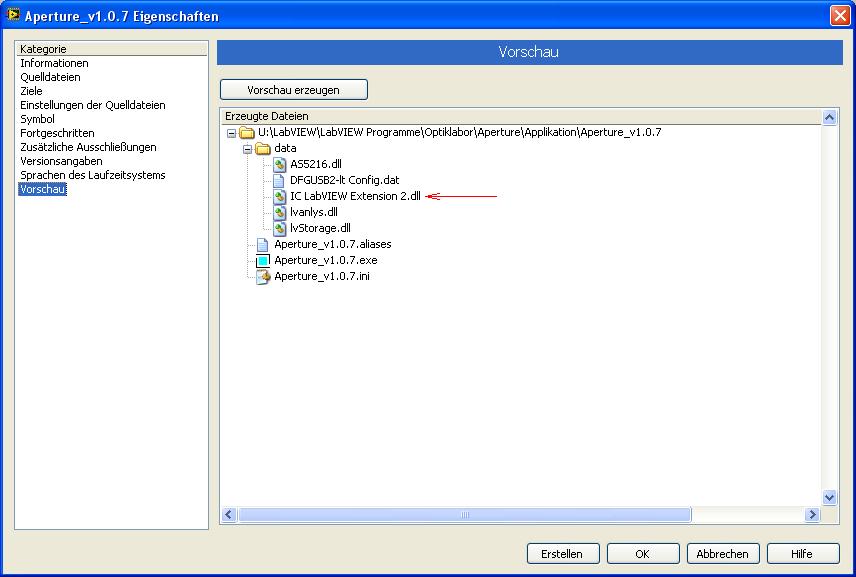Click the vertical scrollbar down arrow
Image resolution: width=856 pixels, height=577 pixels.
[x=829, y=497]
